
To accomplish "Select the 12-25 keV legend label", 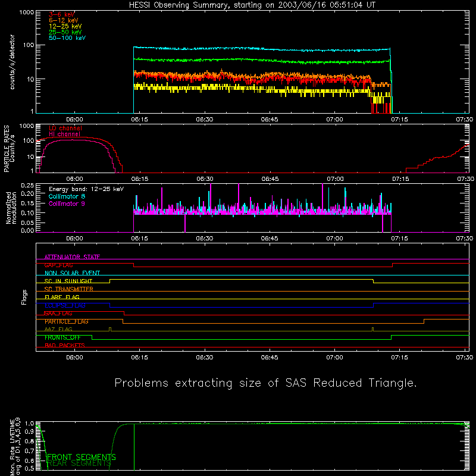I will 65,26.
